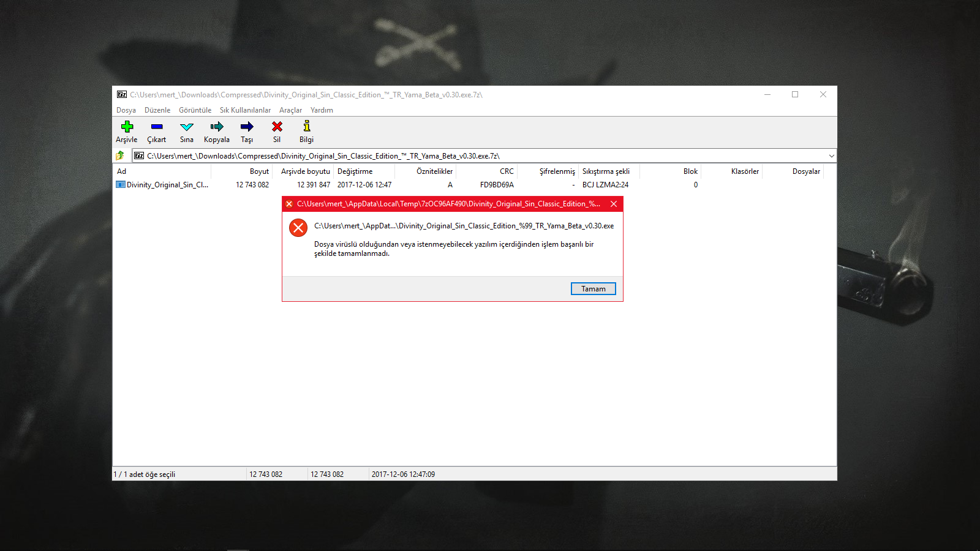Sort by CRC column header
This screenshot has height=551, width=980.
pyautogui.click(x=486, y=171)
